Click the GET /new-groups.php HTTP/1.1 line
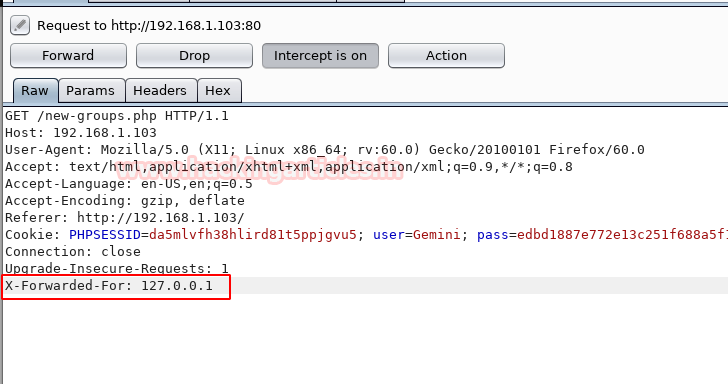 pyautogui.click(x=117, y=116)
